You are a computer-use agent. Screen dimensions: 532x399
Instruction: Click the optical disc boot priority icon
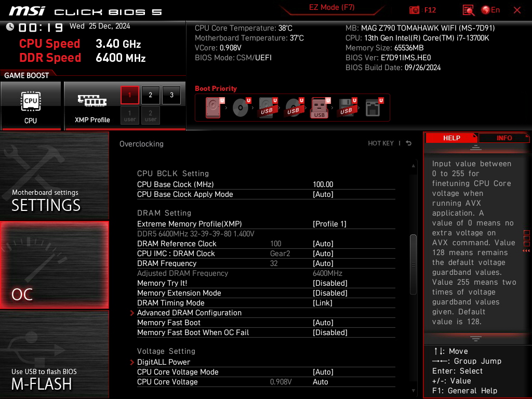tap(241, 108)
